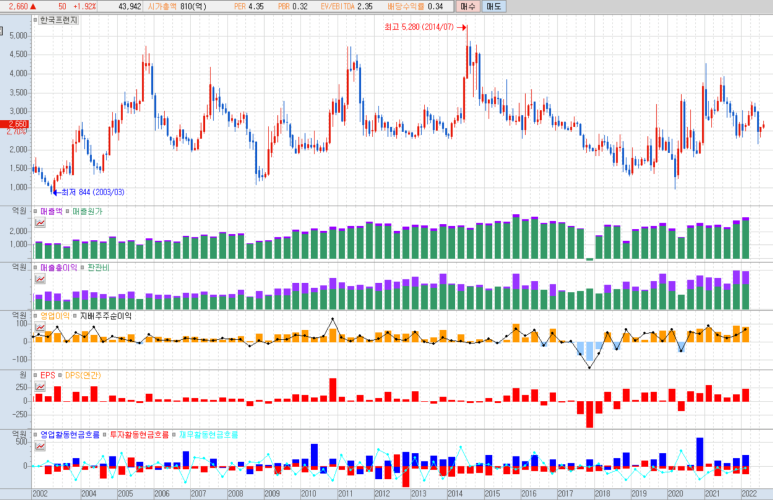This screenshot has height=500, width=773.
Task: Click the 시가총액 810(억) field
Action: point(177,6)
